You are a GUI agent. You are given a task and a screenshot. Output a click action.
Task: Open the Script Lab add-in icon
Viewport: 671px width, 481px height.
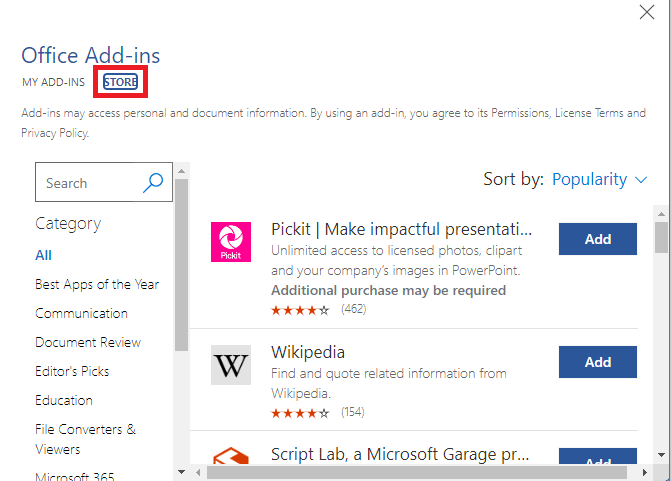231,456
